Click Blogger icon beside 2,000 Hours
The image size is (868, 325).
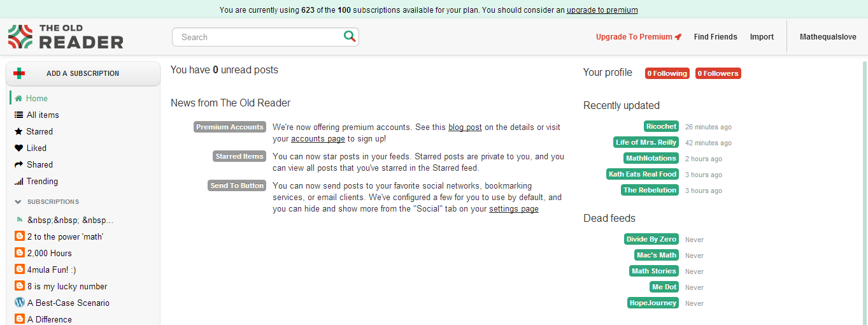[20, 253]
